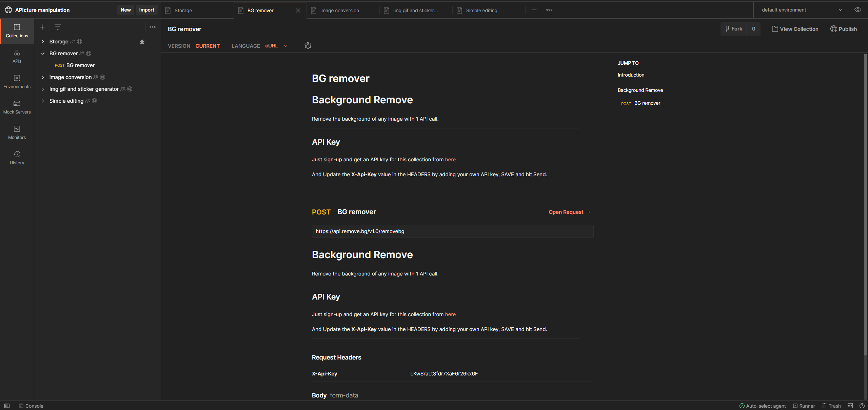Click the documentation settings gear icon

click(308, 46)
